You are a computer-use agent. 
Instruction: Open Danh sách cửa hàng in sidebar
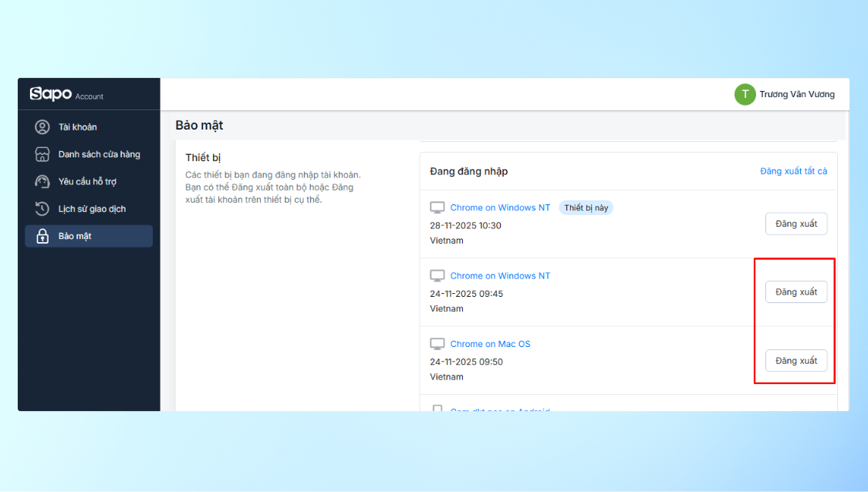pyautogui.click(x=99, y=154)
